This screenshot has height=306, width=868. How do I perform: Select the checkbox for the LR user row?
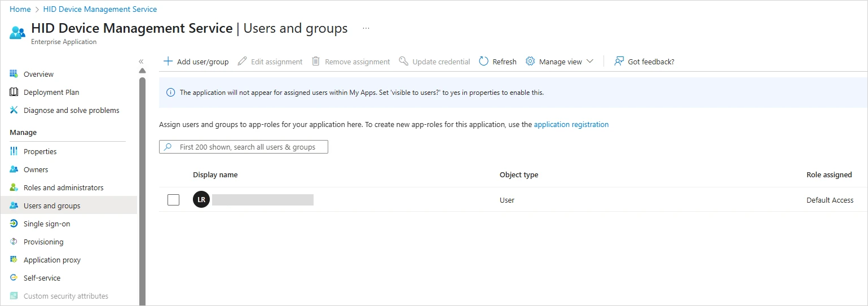point(174,200)
